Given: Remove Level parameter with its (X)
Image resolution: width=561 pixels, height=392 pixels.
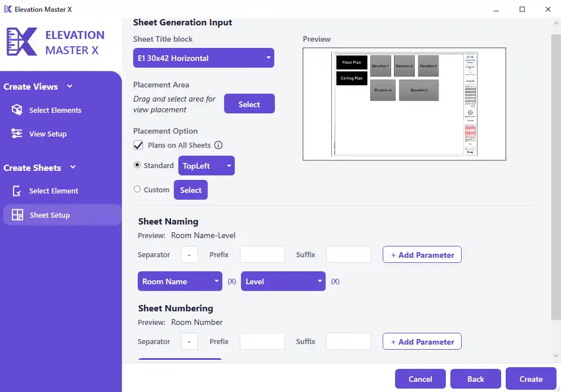Looking at the screenshot, I should coord(335,281).
